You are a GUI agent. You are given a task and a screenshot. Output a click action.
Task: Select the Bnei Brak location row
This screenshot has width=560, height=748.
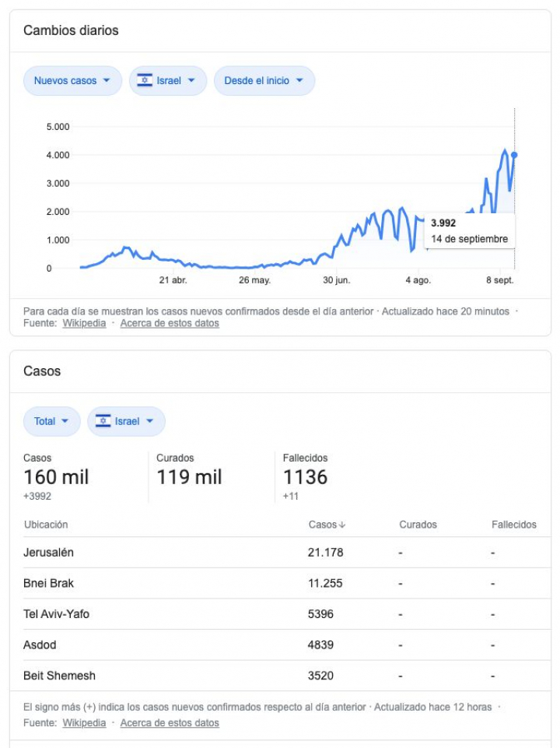coord(49,583)
